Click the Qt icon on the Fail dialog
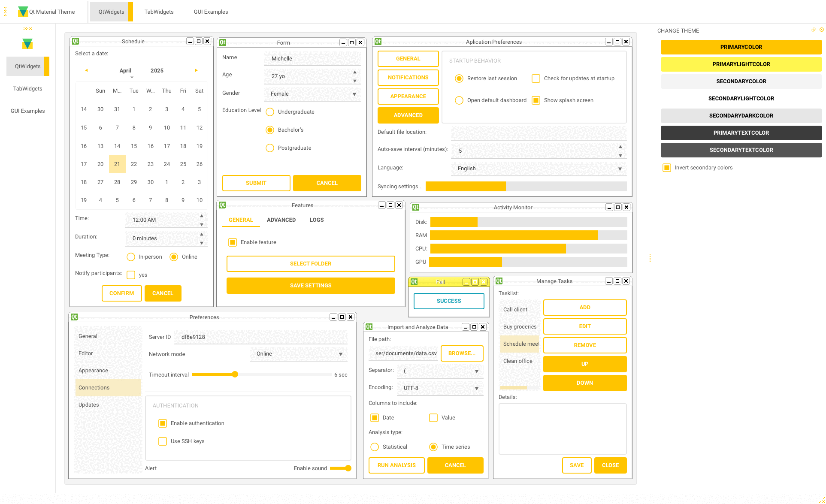 click(x=414, y=282)
